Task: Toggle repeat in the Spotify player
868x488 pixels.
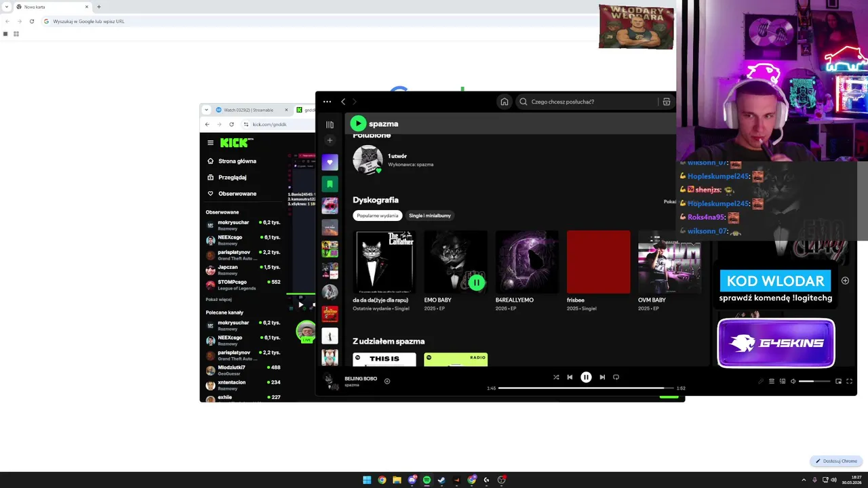Action: click(x=616, y=378)
